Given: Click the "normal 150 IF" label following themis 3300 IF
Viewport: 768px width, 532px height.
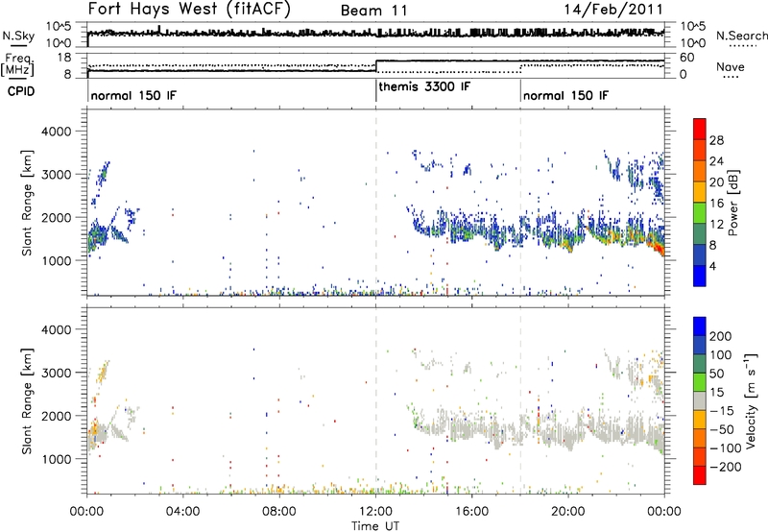Looking at the screenshot, I should coord(565,95).
